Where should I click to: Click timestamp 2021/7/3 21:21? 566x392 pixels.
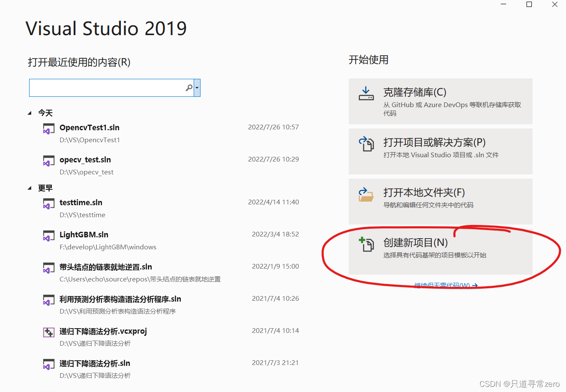[276, 363]
